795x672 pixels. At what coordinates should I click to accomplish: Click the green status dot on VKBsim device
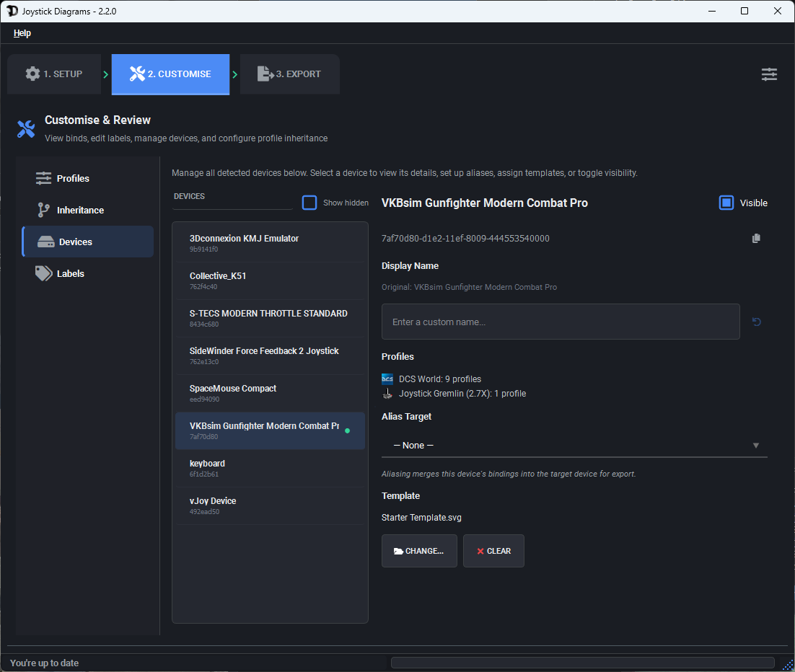coord(347,430)
